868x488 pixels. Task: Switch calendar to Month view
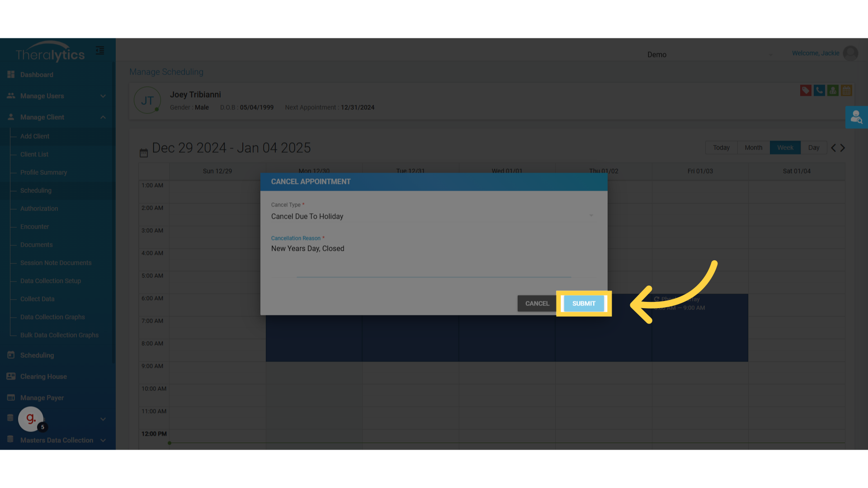(753, 148)
